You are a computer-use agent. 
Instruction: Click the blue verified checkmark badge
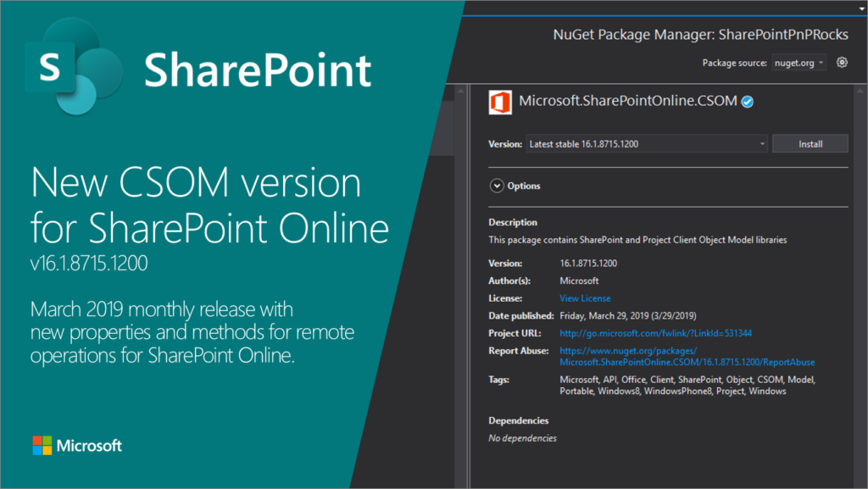[x=748, y=103]
